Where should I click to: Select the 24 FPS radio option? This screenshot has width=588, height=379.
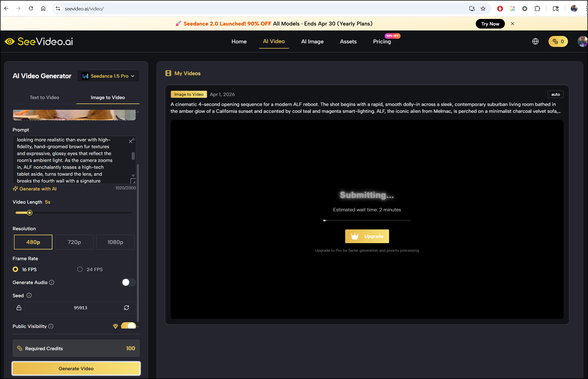coord(80,269)
